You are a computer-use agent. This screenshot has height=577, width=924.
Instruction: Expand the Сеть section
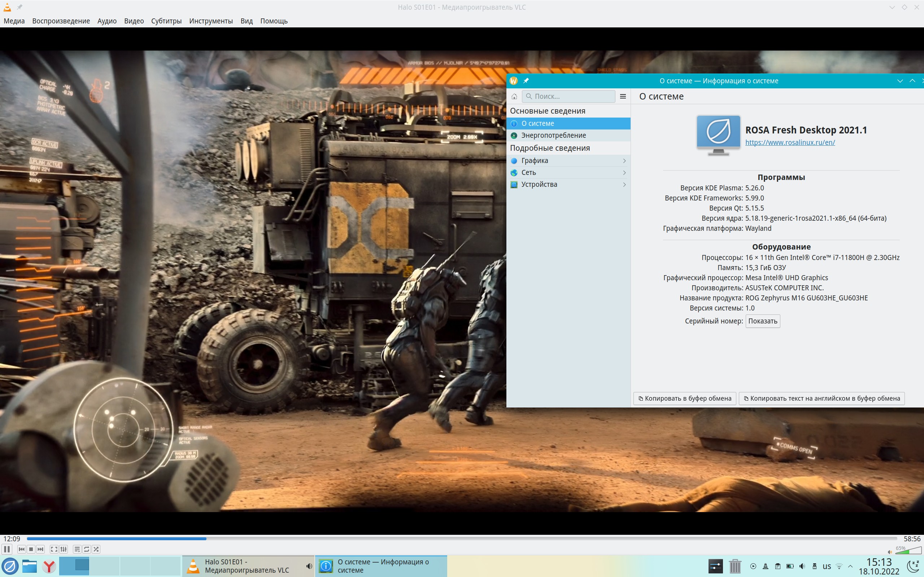pyautogui.click(x=568, y=172)
